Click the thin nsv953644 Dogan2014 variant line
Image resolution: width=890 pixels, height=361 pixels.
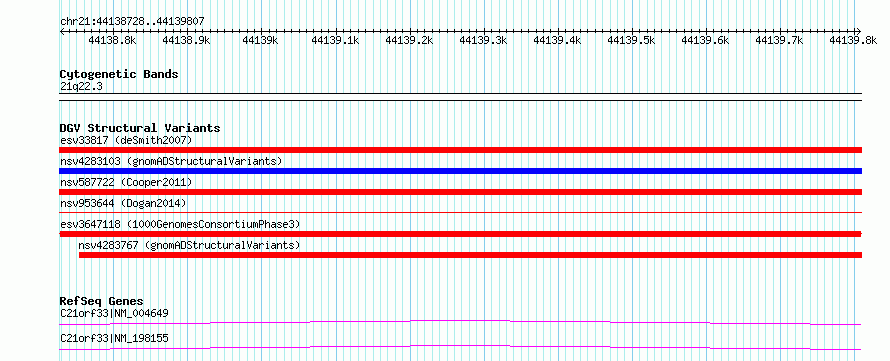point(460,213)
